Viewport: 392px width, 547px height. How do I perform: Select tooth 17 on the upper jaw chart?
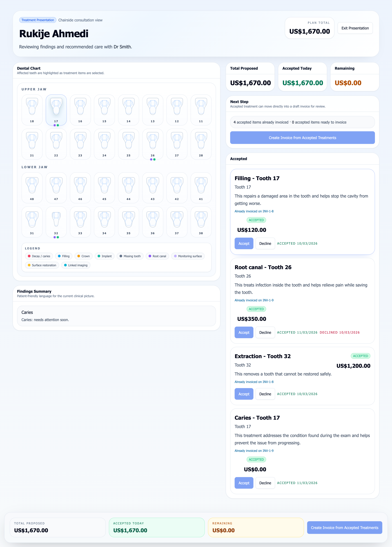point(56,110)
